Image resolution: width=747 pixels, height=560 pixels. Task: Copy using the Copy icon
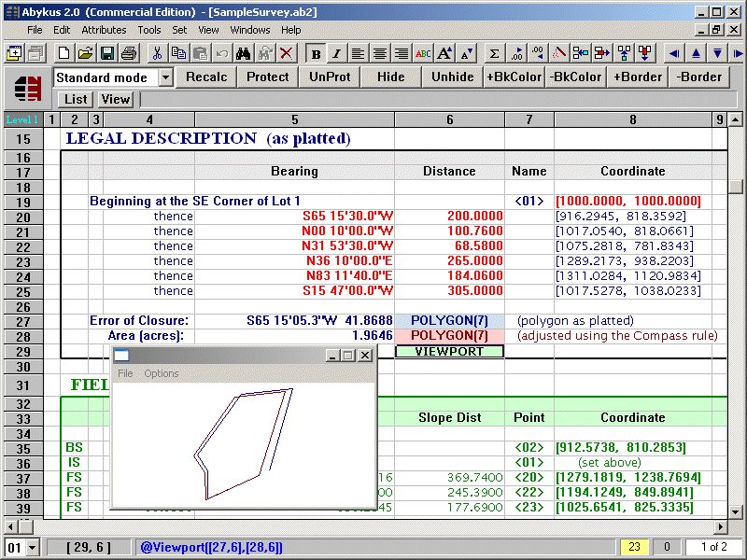pyautogui.click(x=178, y=53)
